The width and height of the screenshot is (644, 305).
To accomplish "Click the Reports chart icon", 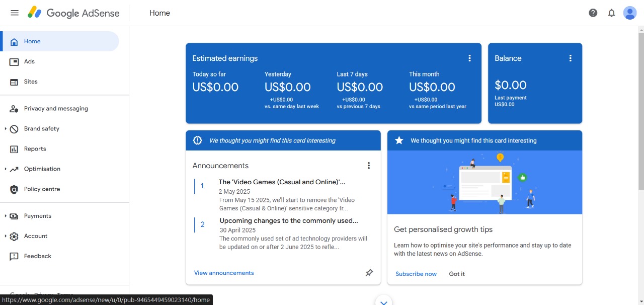I will [14, 149].
